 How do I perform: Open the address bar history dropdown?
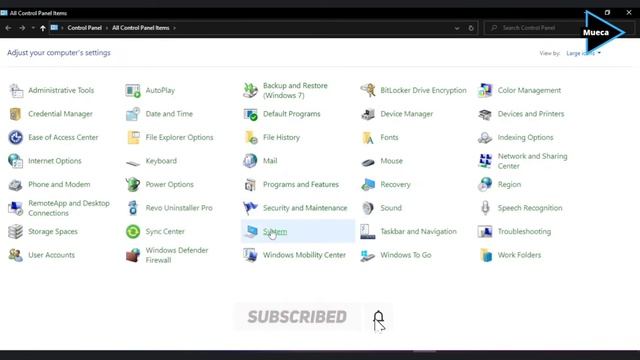click(x=457, y=28)
